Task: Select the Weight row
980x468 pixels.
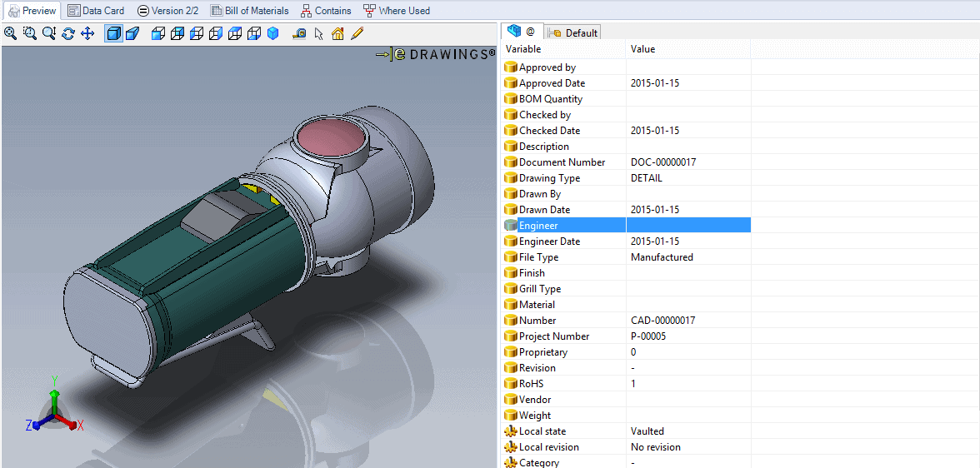Action: [x=626, y=416]
